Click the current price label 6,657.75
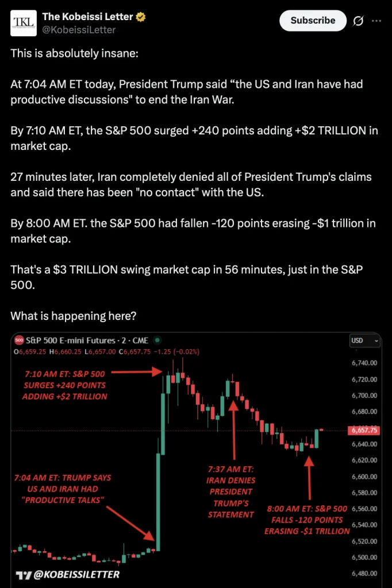Viewport: 392px width, 588px height. pos(363,430)
